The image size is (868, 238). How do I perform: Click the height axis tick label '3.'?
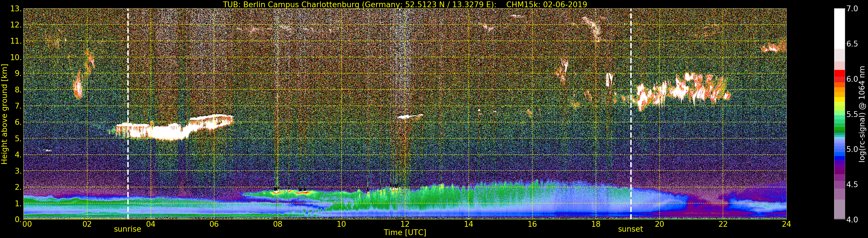[18, 171]
